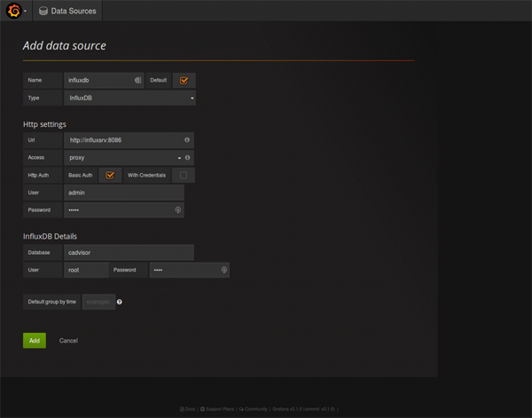Click the Http settings Password field
The width and height of the screenshot is (532, 418).
(124, 210)
